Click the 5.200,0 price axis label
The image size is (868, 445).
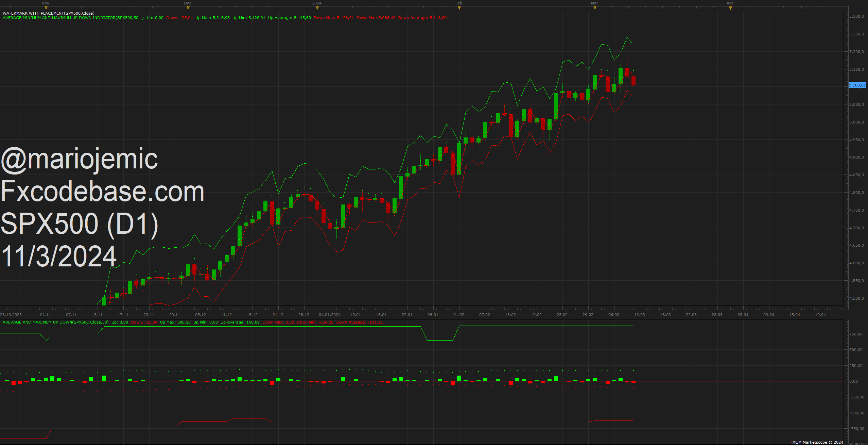pos(856,52)
